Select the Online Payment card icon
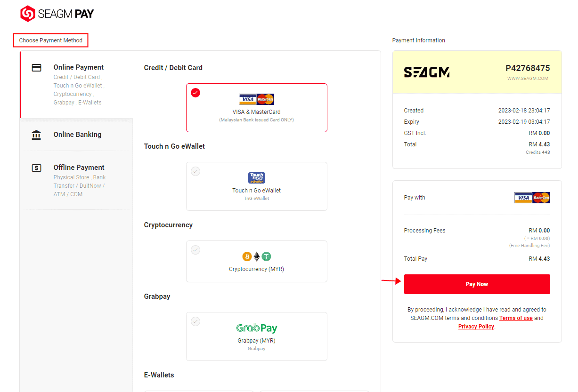 pos(36,67)
